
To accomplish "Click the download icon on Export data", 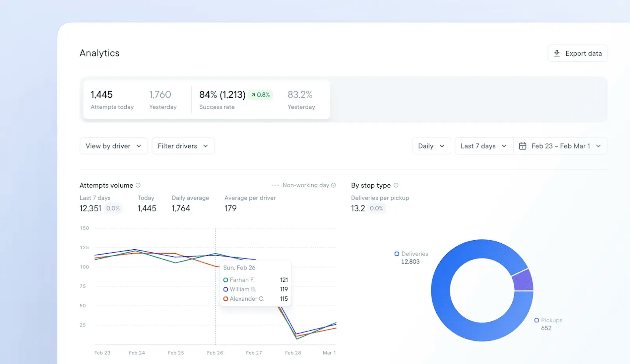I will pyautogui.click(x=557, y=53).
